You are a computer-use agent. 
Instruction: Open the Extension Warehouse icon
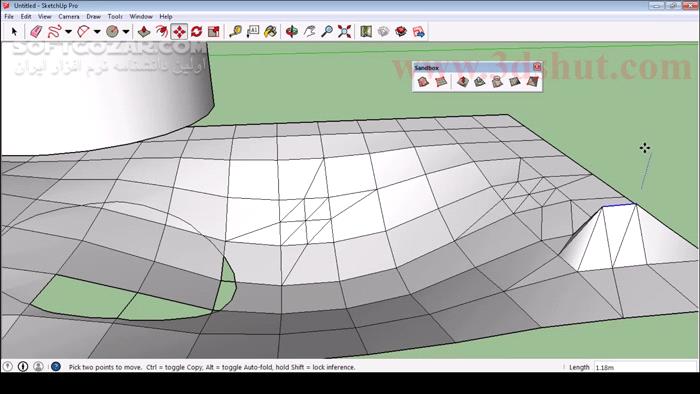point(401,32)
